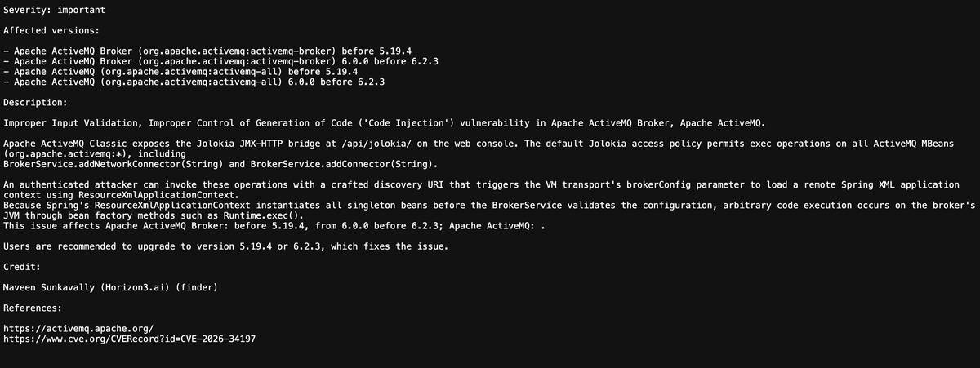Click the "Users are recommended to upgrade" line
Viewport: 980px width, 368px height.
point(225,246)
